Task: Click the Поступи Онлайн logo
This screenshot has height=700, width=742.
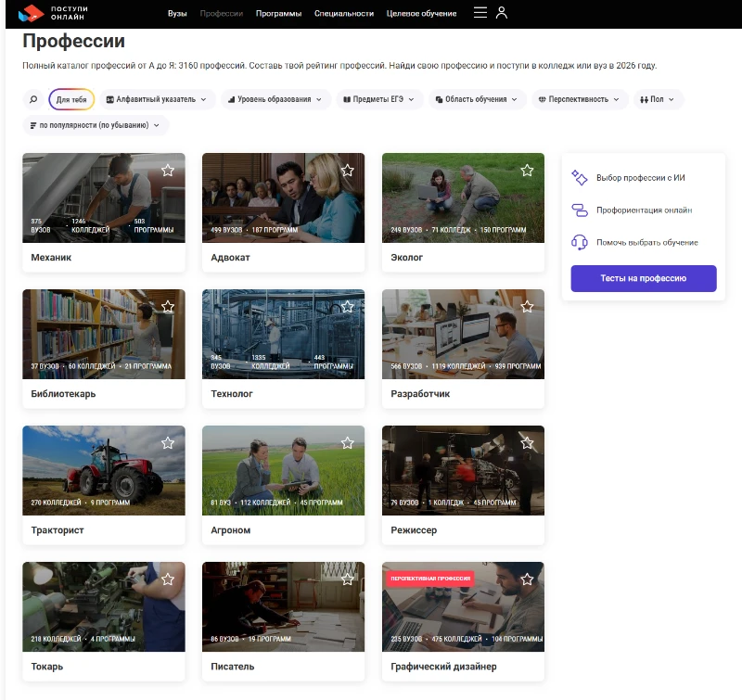Action: [x=53, y=13]
